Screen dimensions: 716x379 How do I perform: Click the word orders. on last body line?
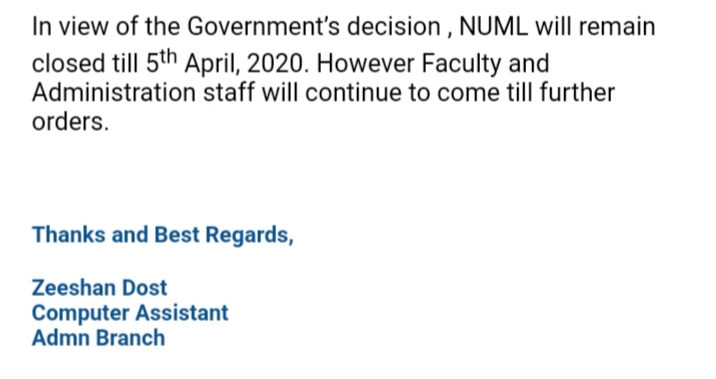pos(70,122)
